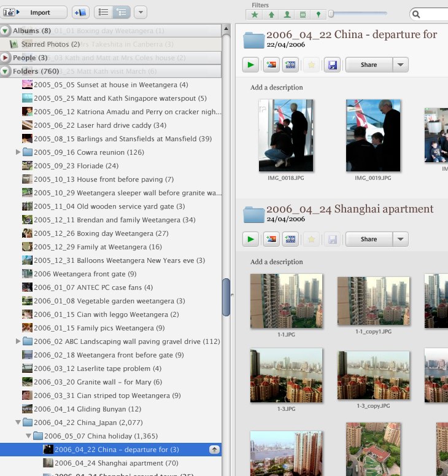
Task: Filter to show geotagged photos
Action: [x=319, y=14]
